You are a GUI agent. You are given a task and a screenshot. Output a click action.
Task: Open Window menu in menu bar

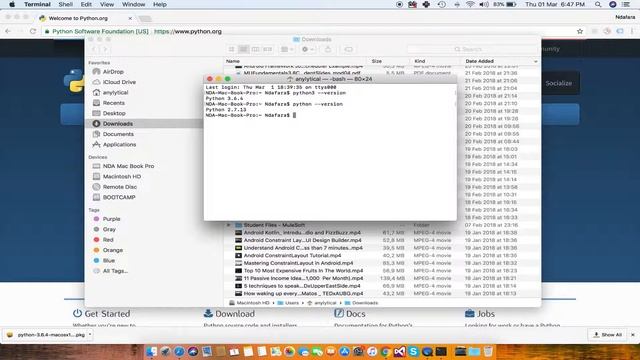coord(133,4)
